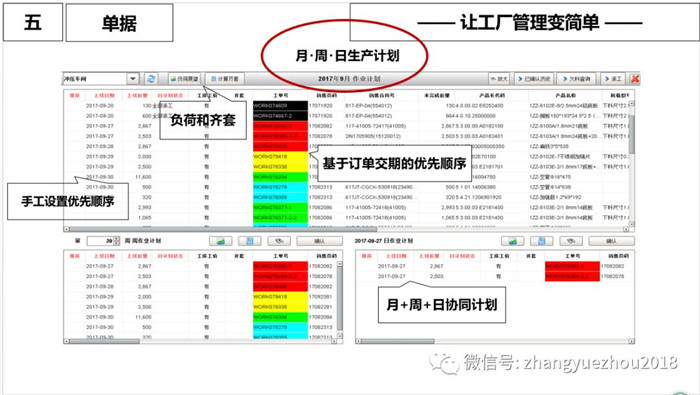Run the 计算齐套 kitting calculation button
Viewport: 700px width, 395px height.
tap(225, 79)
